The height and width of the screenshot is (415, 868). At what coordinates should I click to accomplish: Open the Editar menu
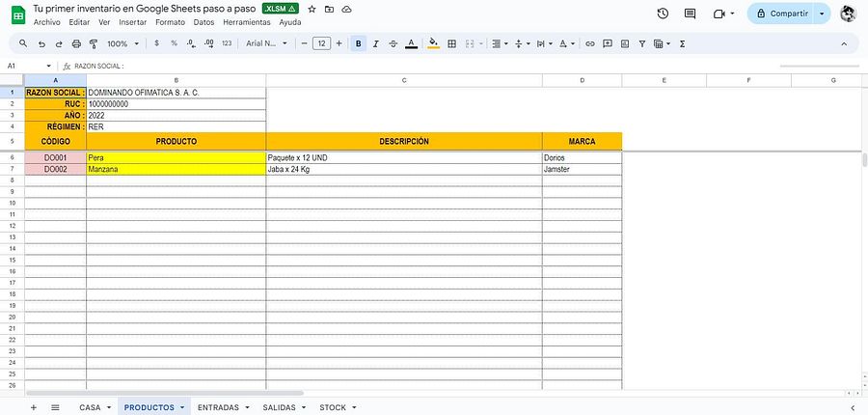coord(79,23)
